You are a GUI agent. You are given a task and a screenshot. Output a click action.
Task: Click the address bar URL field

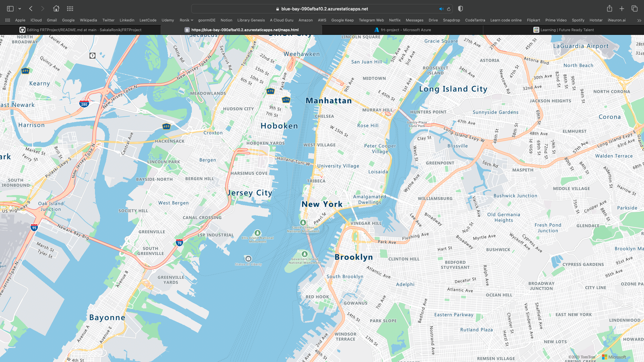point(322,9)
